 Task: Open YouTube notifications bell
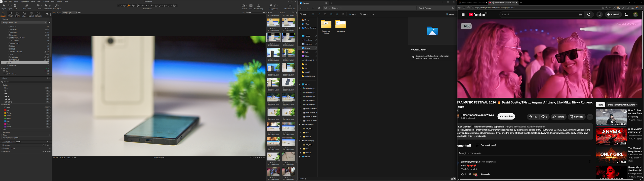(x=626, y=15)
